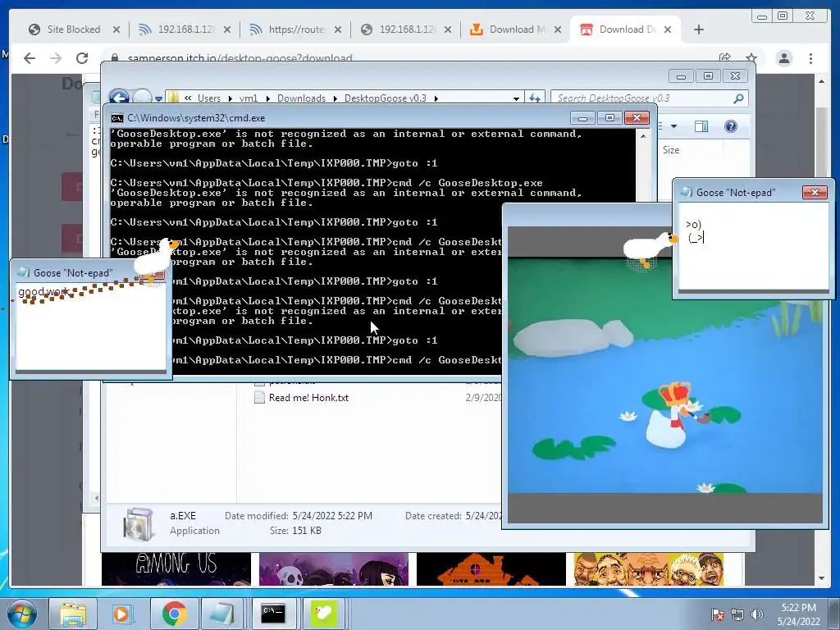Bookmark this page with the star icon

tap(751, 58)
